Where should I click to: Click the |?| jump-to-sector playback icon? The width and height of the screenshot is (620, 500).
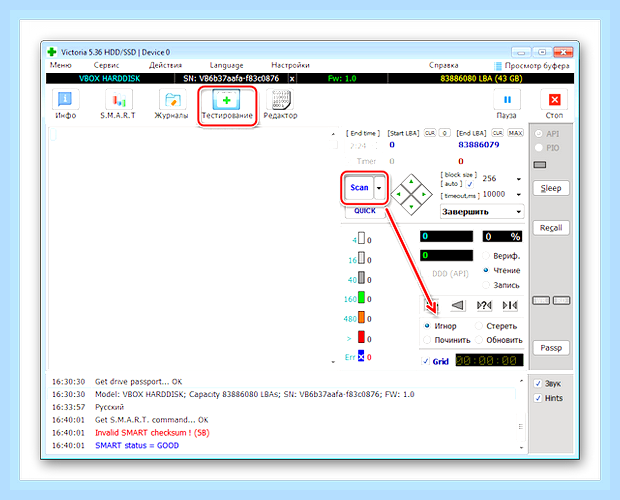(x=484, y=305)
